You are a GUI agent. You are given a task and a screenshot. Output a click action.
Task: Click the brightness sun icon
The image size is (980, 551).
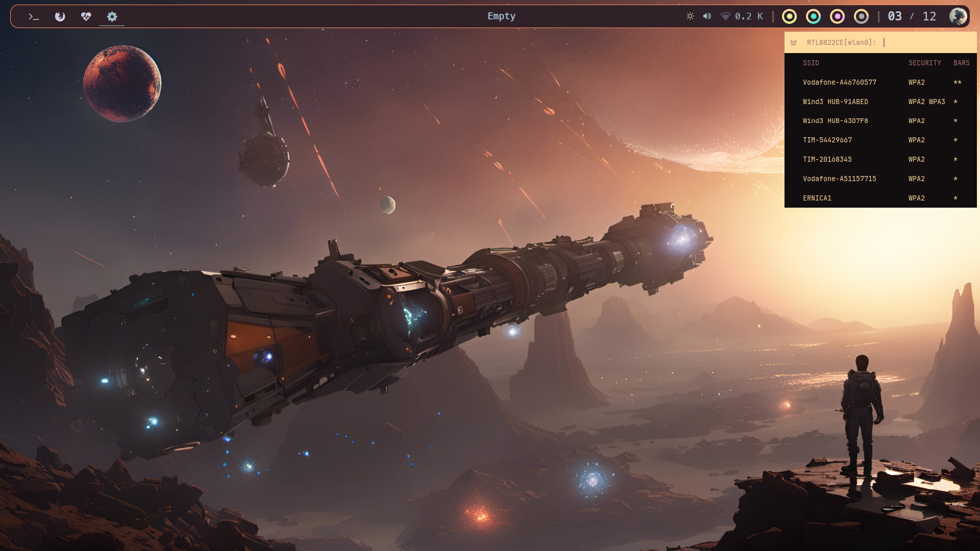(x=690, y=16)
